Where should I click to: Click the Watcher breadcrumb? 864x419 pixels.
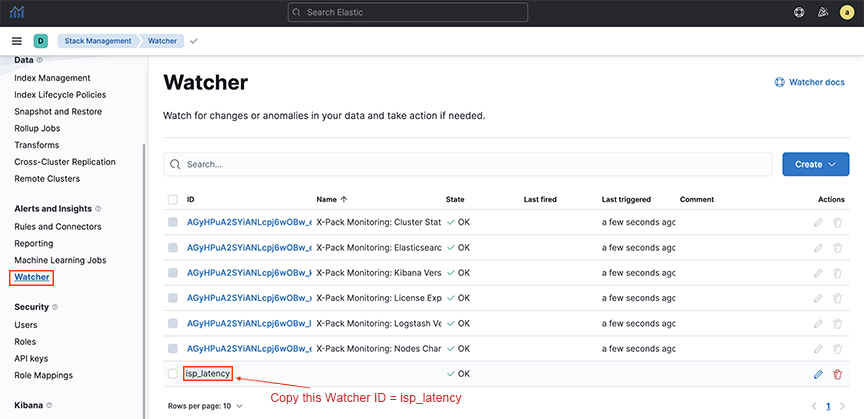162,41
